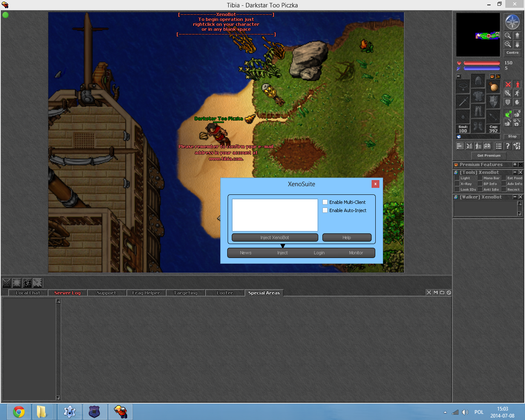525x420 pixels.
Task: Select defensive shield fighting mode
Action: tap(508, 102)
